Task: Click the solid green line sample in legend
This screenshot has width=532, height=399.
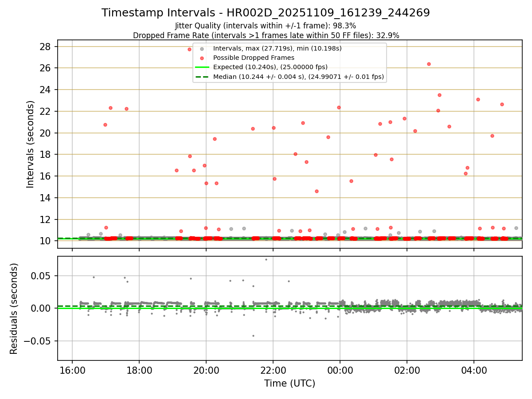Action: [202, 67]
